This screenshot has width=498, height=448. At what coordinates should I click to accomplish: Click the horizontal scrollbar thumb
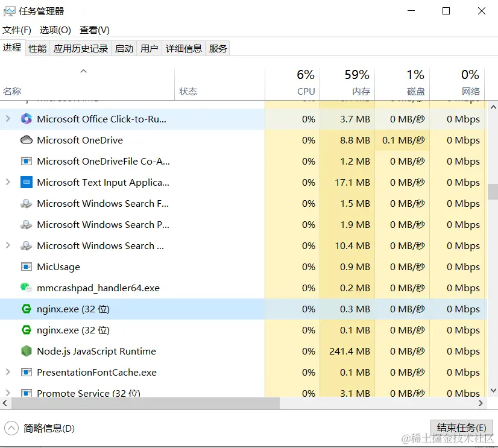pos(145,403)
